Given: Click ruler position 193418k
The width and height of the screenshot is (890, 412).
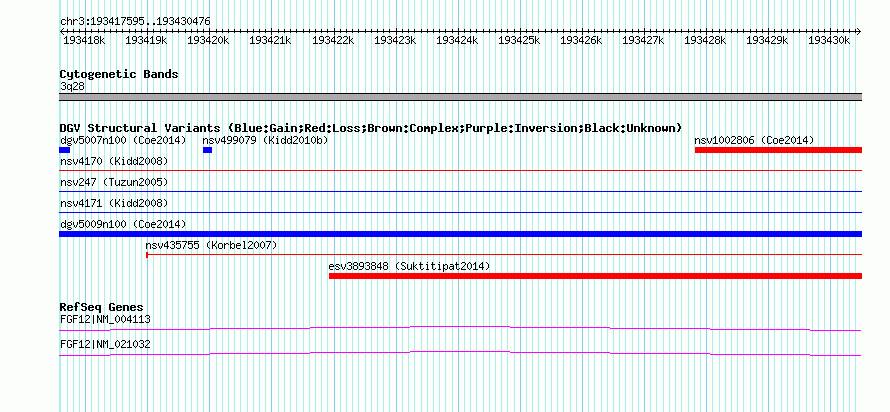Looking at the screenshot, I should point(84,40).
